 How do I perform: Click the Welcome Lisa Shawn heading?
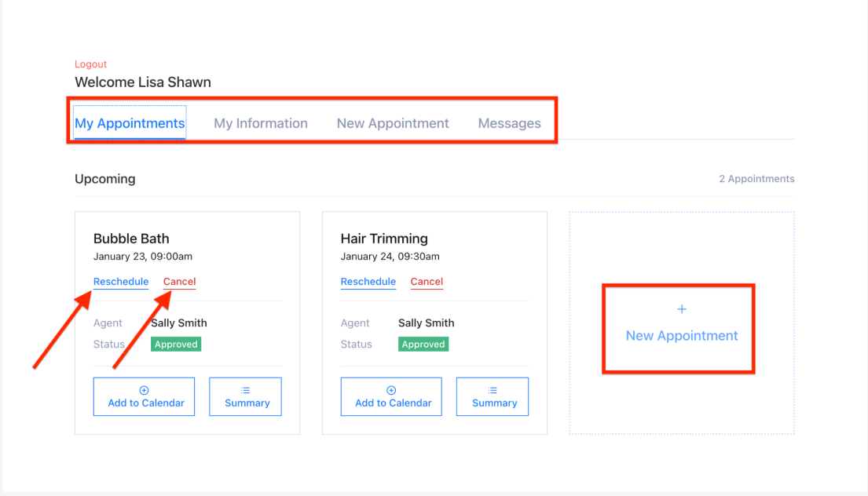click(x=143, y=82)
